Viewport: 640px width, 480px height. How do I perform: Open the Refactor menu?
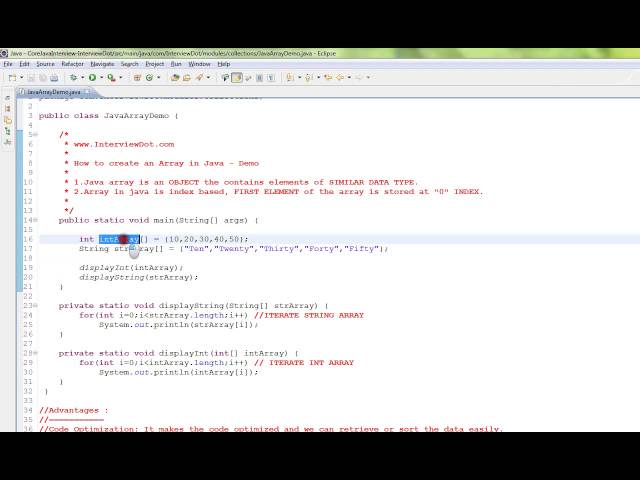click(x=72, y=64)
